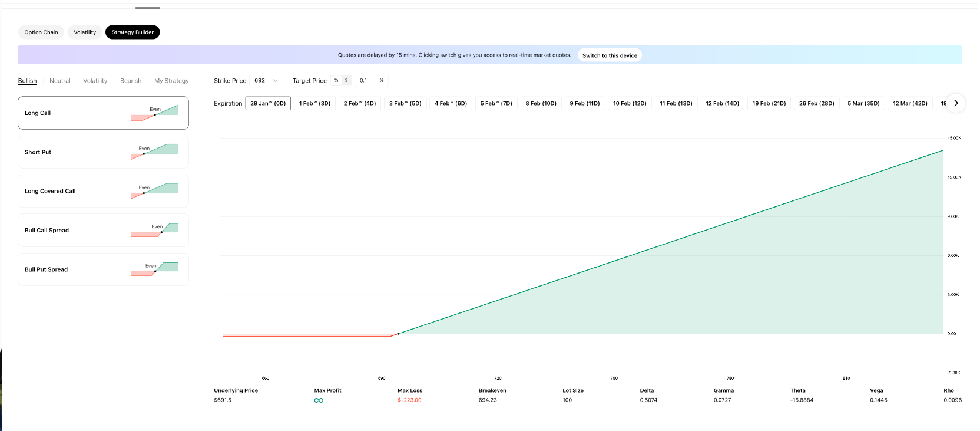Select the Strategy Builder tab

(133, 32)
